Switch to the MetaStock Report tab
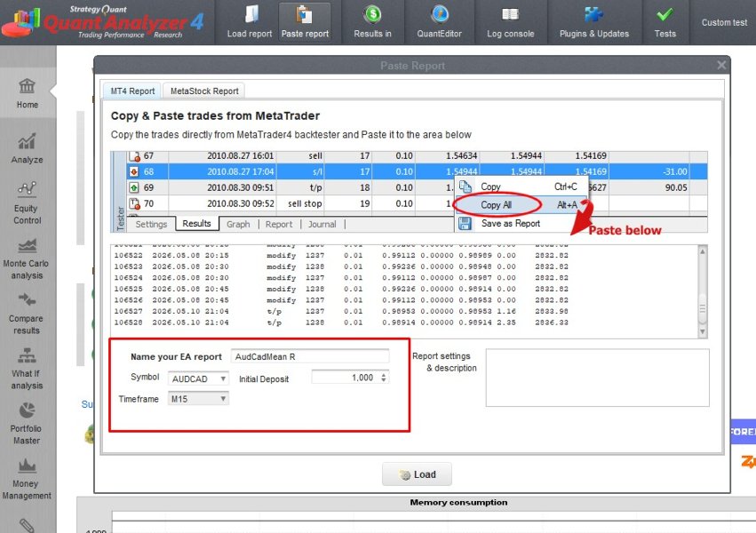The height and width of the screenshot is (533, 756). pos(204,91)
